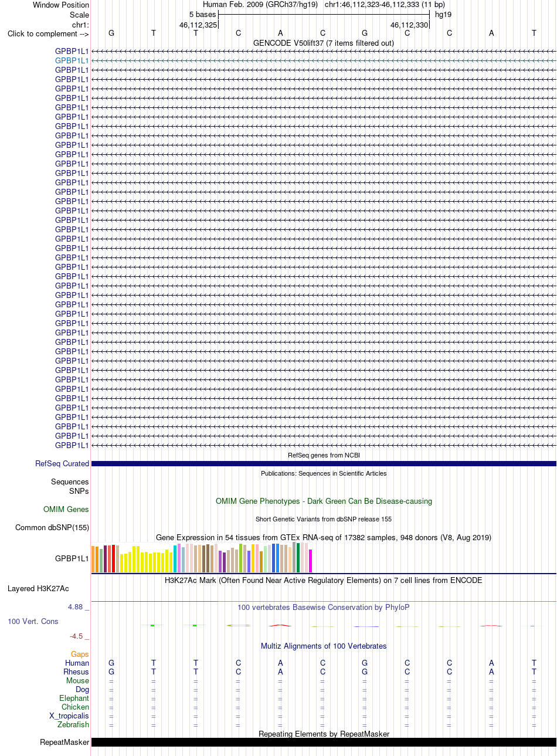The height and width of the screenshot is (756, 557).
Task: Click the GPBP1L1 label beside the GTEx bars
Action: 72,559
